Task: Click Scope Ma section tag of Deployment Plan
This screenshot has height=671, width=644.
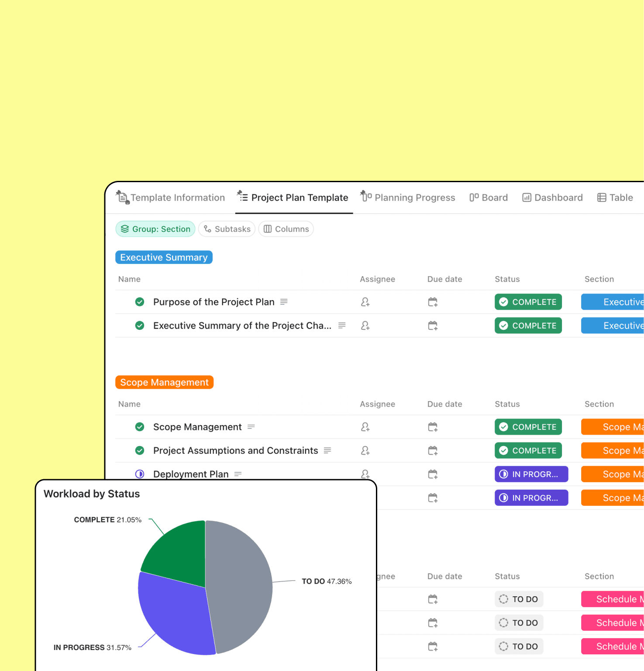Action: (613, 474)
